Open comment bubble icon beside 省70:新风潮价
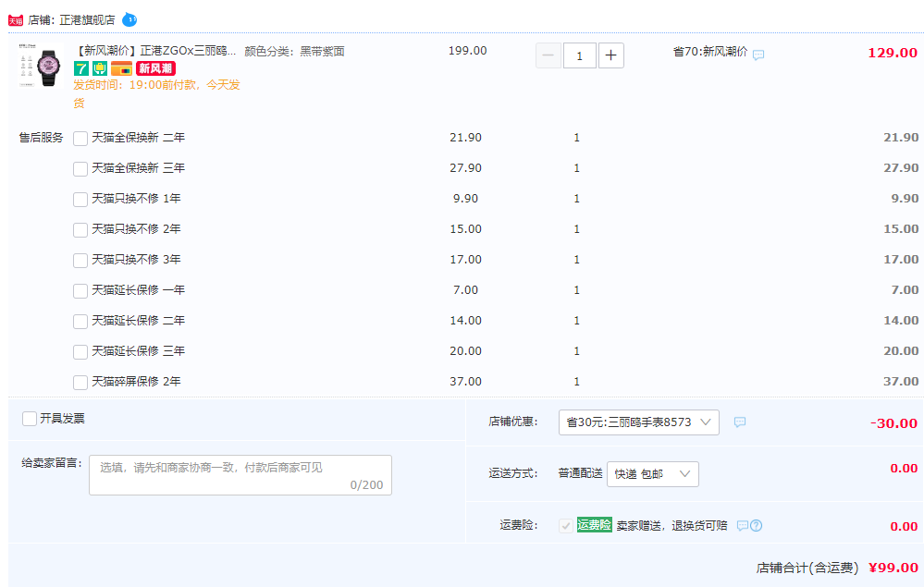The height and width of the screenshot is (587, 924). [x=758, y=55]
